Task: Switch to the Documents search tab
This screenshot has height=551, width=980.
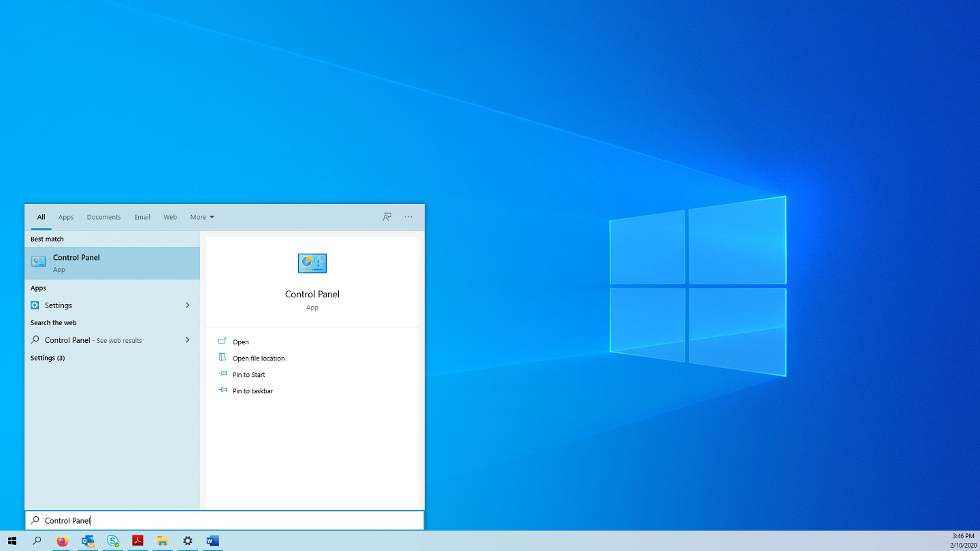Action: 103,216
